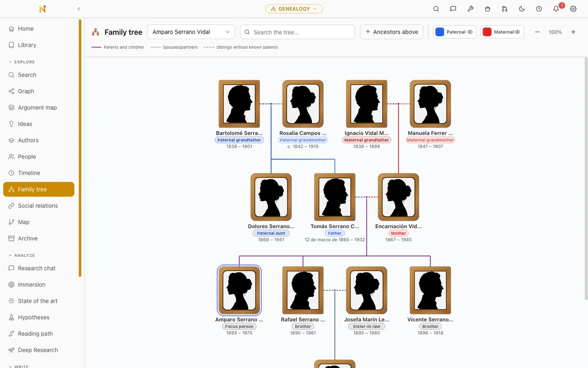Image resolution: width=588 pixels, height=368 pixels.
Task: Click the Maternal grandfather label
Action: (x=367, y=140)
